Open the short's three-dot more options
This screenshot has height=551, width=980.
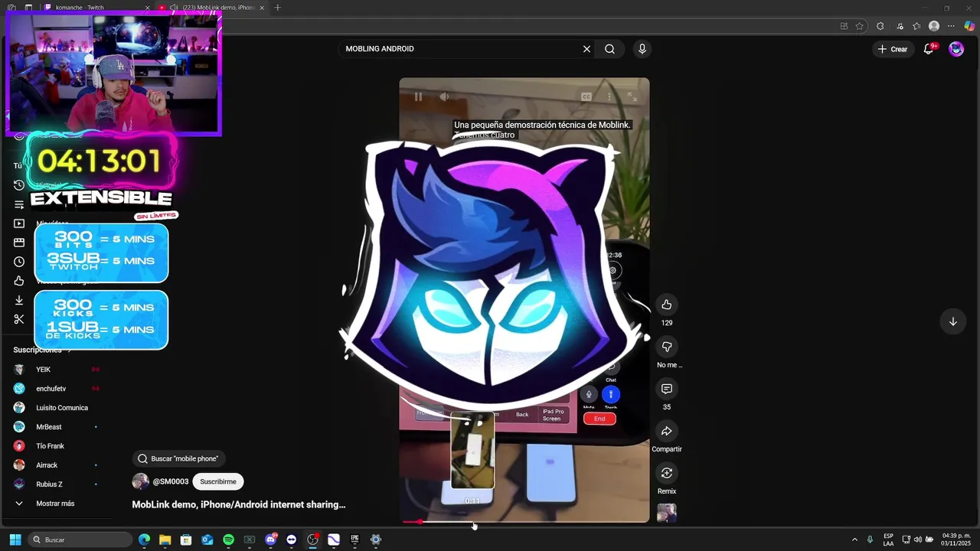(x=609, y=96)
